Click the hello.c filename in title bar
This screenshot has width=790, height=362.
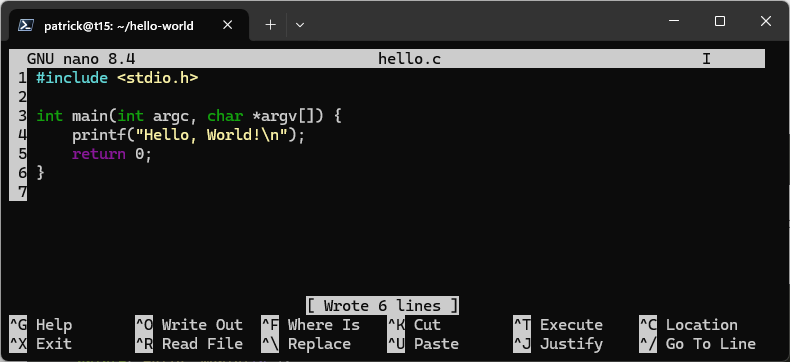pyautogui.click(x=410, y=59)
